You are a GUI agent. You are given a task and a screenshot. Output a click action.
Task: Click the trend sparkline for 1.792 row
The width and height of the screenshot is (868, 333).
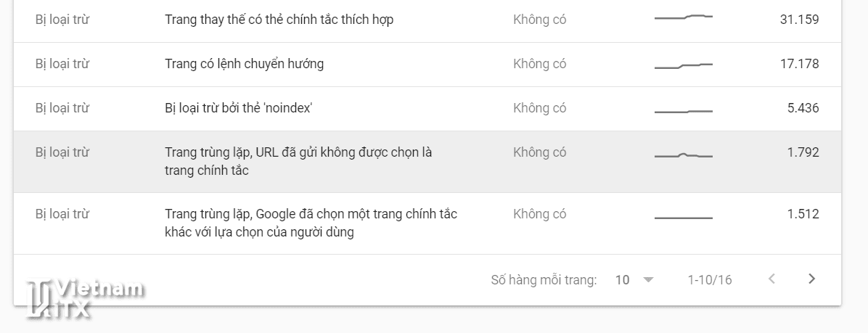pos(683,155)
